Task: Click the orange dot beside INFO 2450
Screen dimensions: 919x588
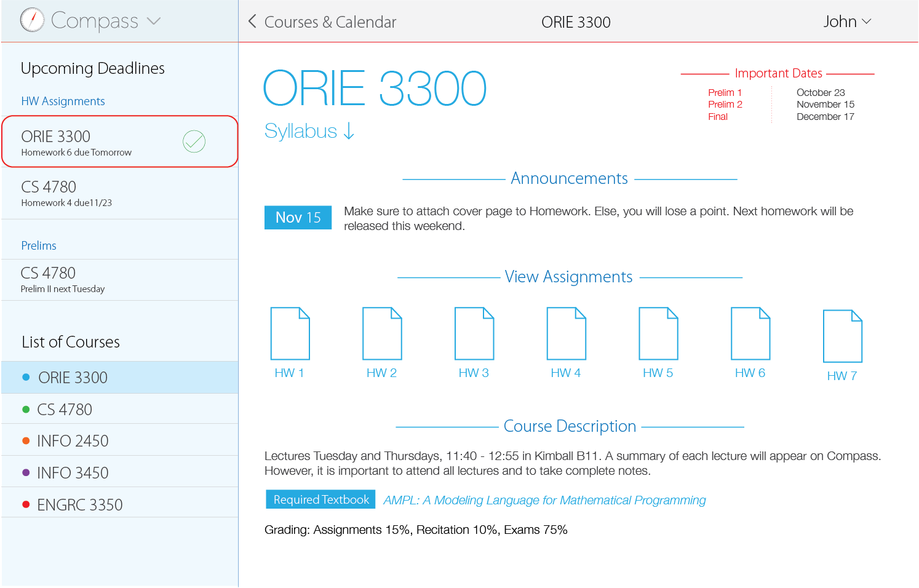Action: (26, 440)
